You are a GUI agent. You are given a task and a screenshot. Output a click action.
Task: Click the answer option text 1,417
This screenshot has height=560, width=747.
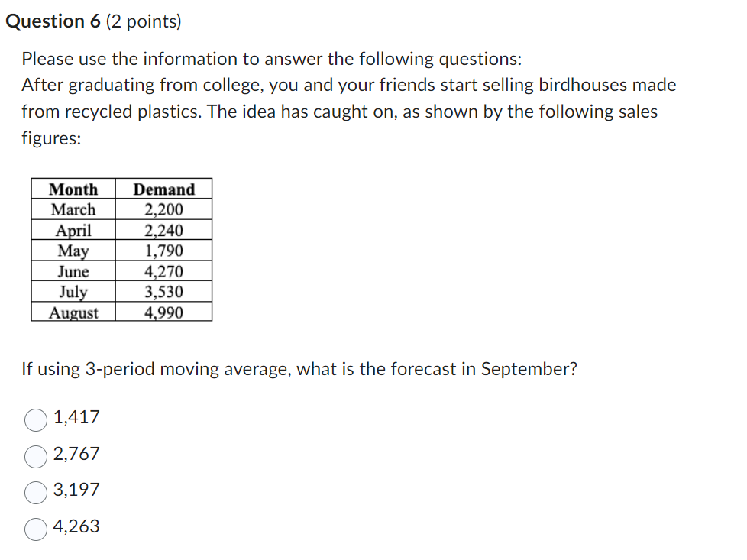tap(76, 417)
